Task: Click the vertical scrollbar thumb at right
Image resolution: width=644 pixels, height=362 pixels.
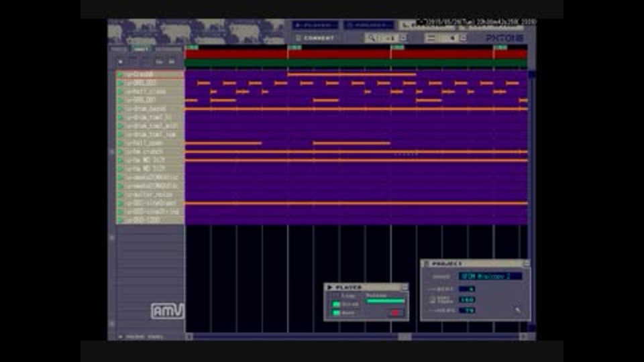Action: click(x=532, y=74)
